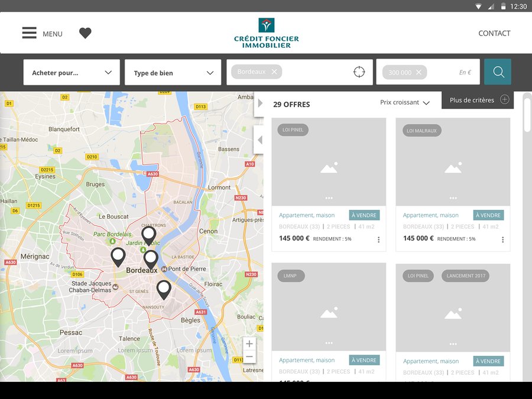Expand the Acheter pour dropdown
This screenshot has width=532, height=399.
point(72,73)
